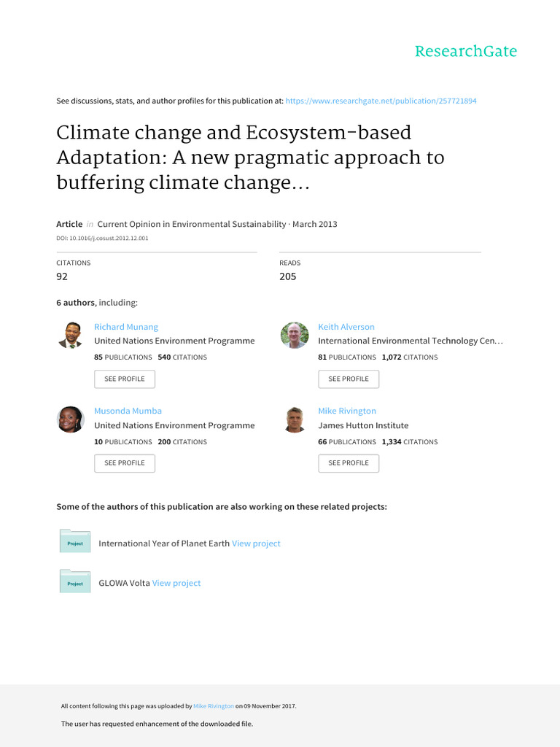This screenshot has height=747, width=560.
Task: Click the article title Climate change and Ecosystem-based Adaptation
Action: coord(251,158)
